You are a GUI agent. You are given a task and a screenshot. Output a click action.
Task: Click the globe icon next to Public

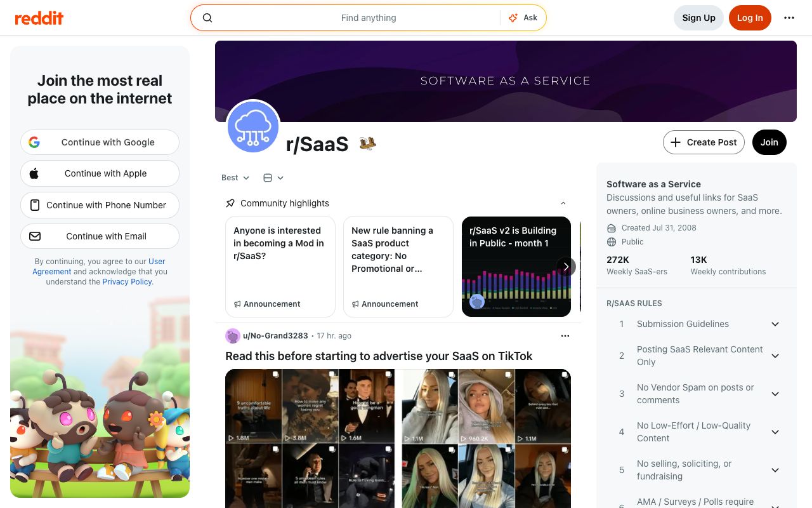pos(612,242)
